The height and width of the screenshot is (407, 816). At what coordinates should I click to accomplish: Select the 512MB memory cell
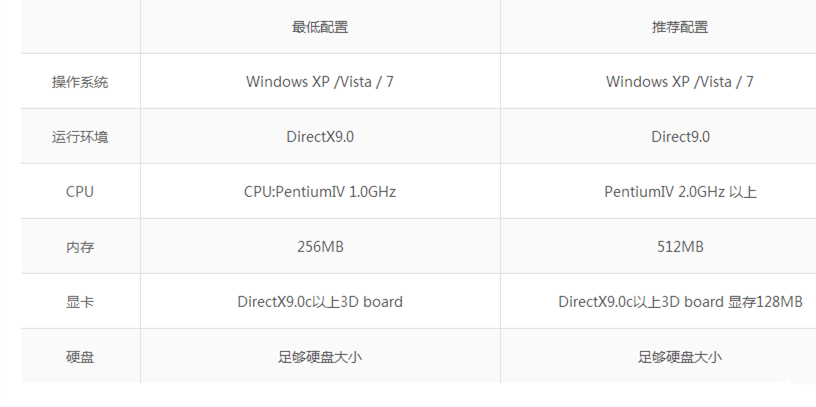pyautogui.click(x=680, y=246)
